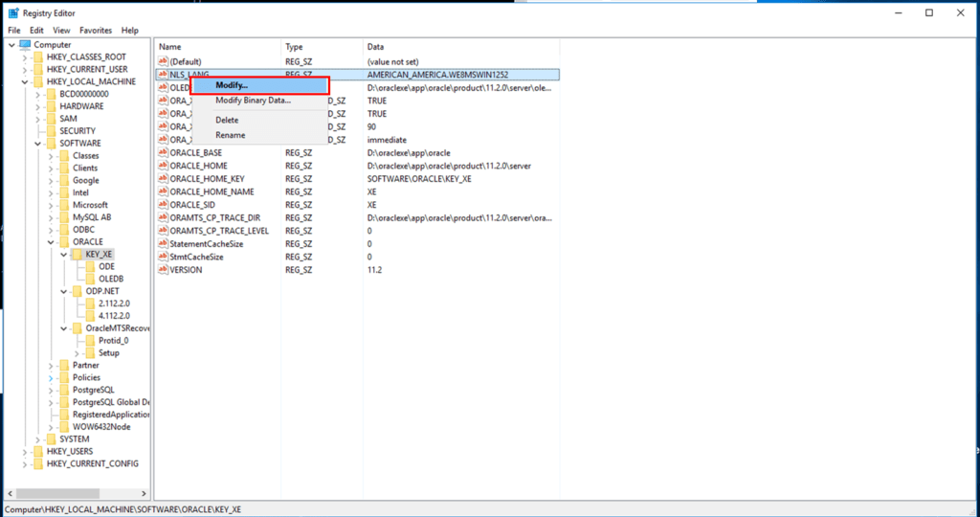Sort values by the Type column header

pyautogui.click(x=294, y=47)
